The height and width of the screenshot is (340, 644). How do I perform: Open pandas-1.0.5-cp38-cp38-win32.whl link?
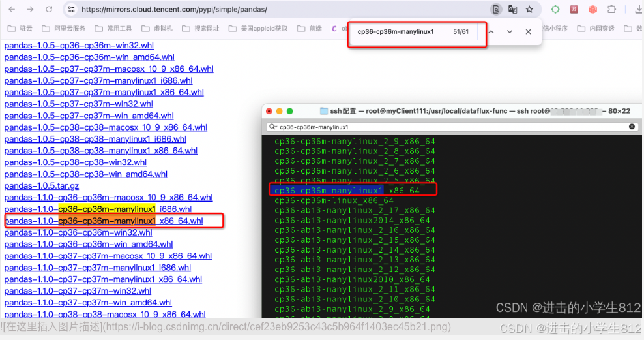[75, 162]
